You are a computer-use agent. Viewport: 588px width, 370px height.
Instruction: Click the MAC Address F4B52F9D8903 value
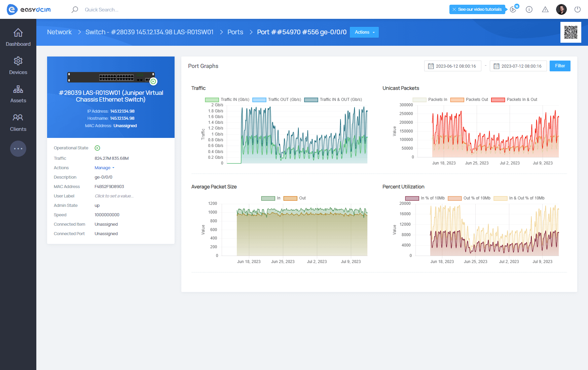click(x=109, y=187)
